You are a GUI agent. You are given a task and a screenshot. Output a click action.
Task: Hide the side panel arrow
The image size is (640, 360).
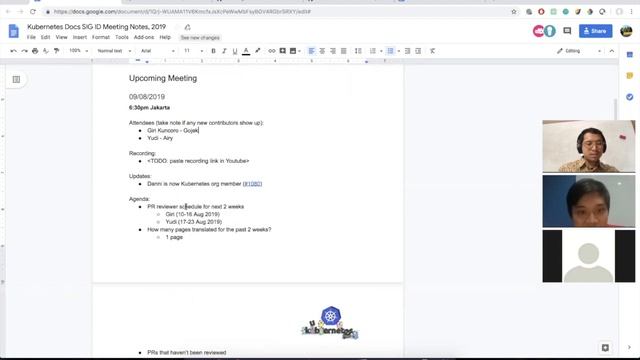point(629,347)
